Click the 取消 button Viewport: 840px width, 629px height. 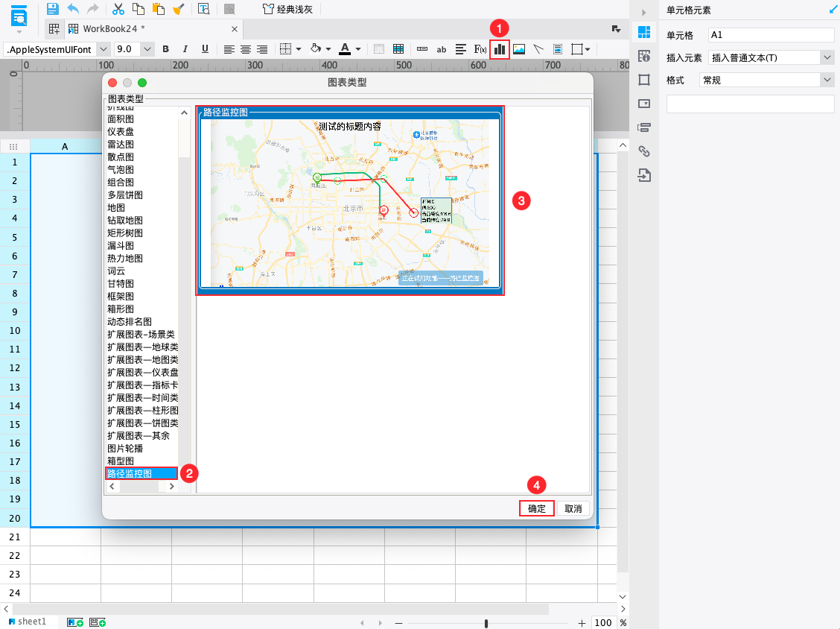[573, 508]
